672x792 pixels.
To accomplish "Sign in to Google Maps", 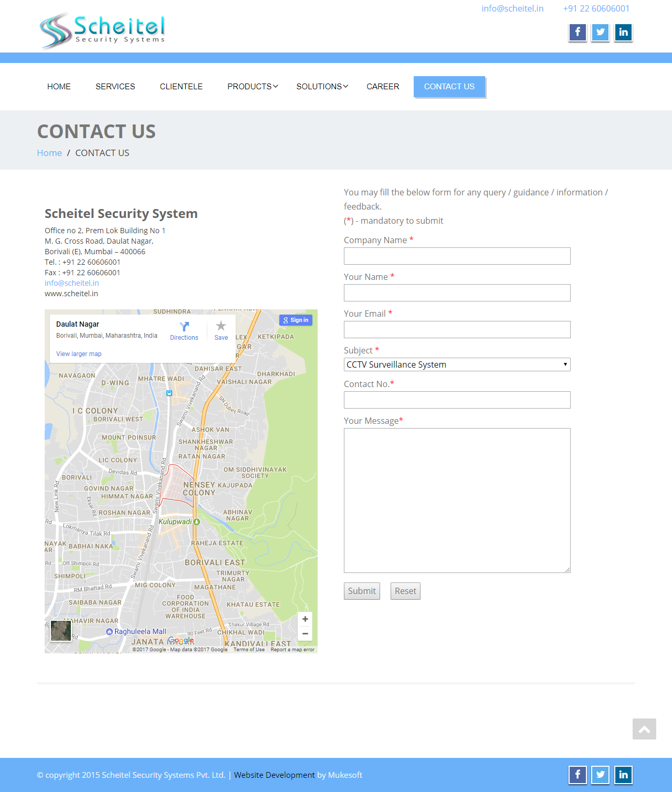I will point(296,320).
